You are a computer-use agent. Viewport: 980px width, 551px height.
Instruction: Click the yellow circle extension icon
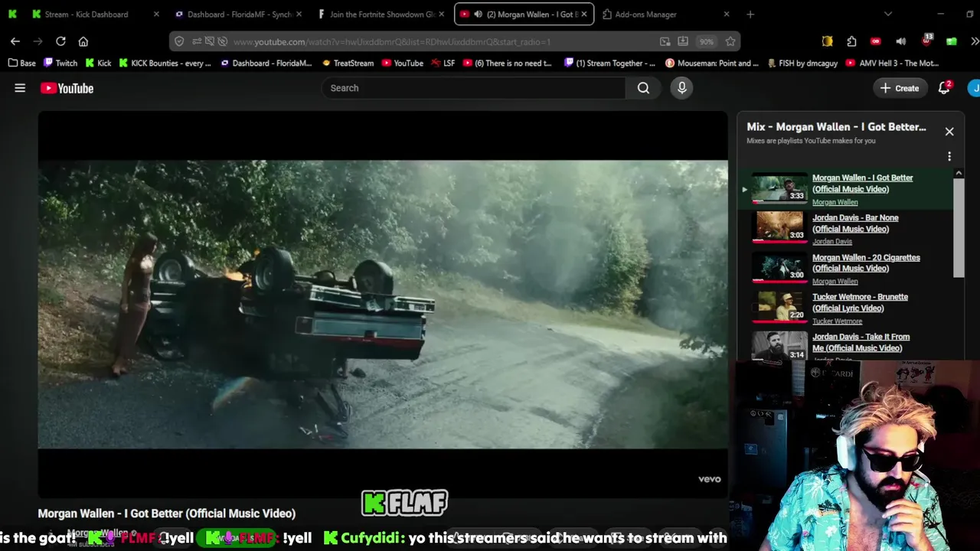click(827, 41)
